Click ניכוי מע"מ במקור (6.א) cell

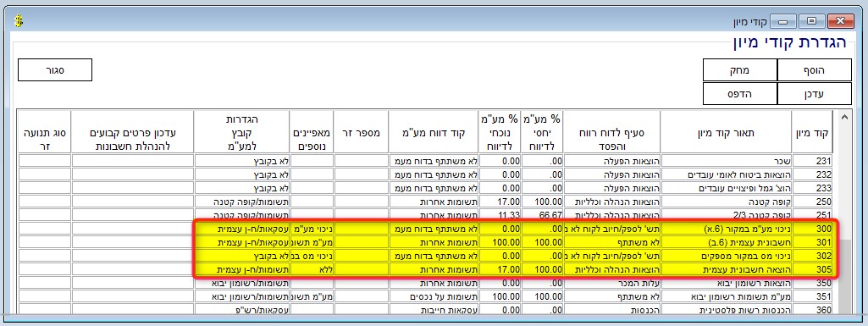pyautogui.click(x=727, y=228)
